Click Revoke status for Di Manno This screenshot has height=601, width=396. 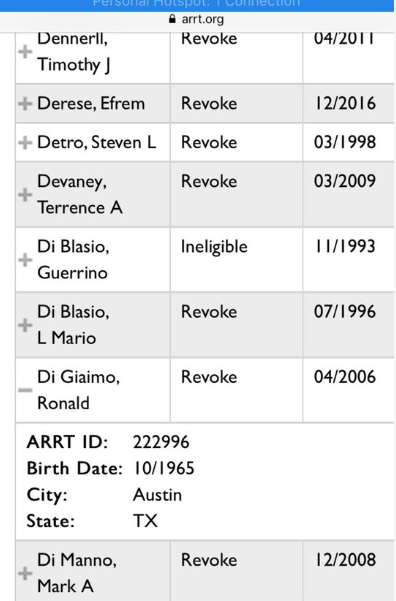pos(209,560)
